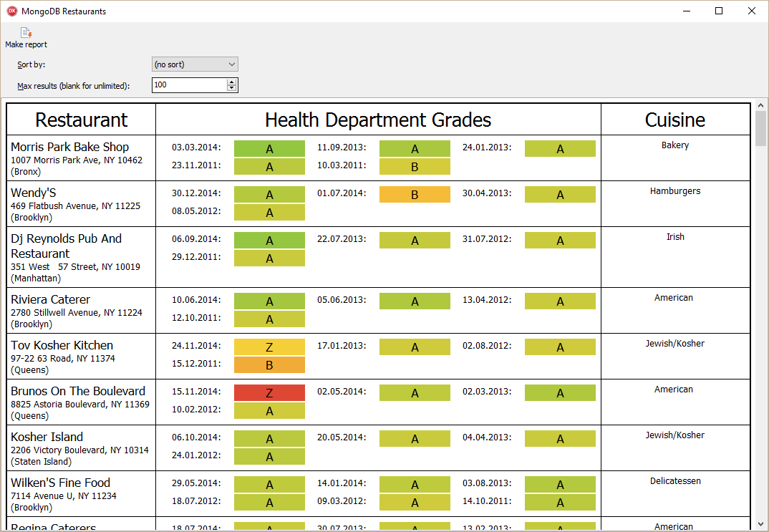Viewport: 769px width, 532px height.
Task: Click the Kosher Island restaurant name
Action: click(x=47, y=437)
